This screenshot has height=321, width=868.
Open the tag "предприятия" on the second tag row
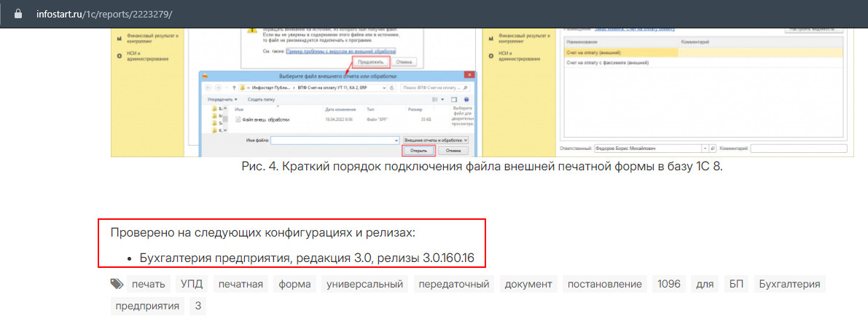click(x=147, y=306)
